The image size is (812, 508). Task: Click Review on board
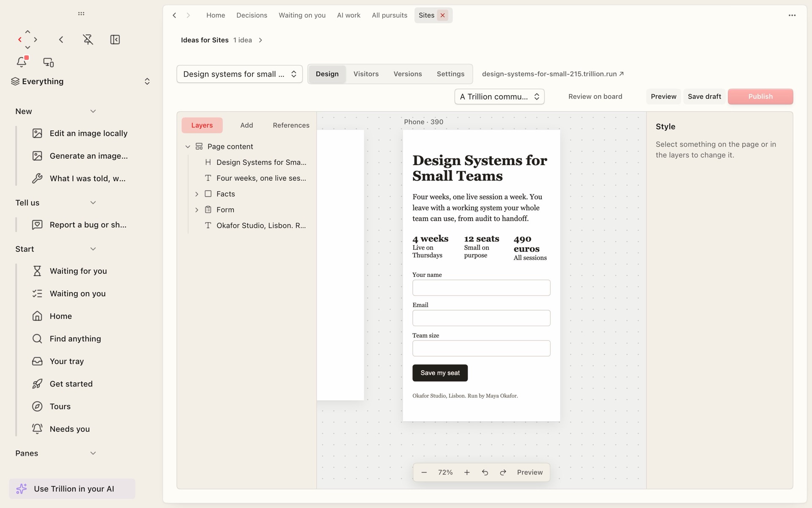pos(595,97)
